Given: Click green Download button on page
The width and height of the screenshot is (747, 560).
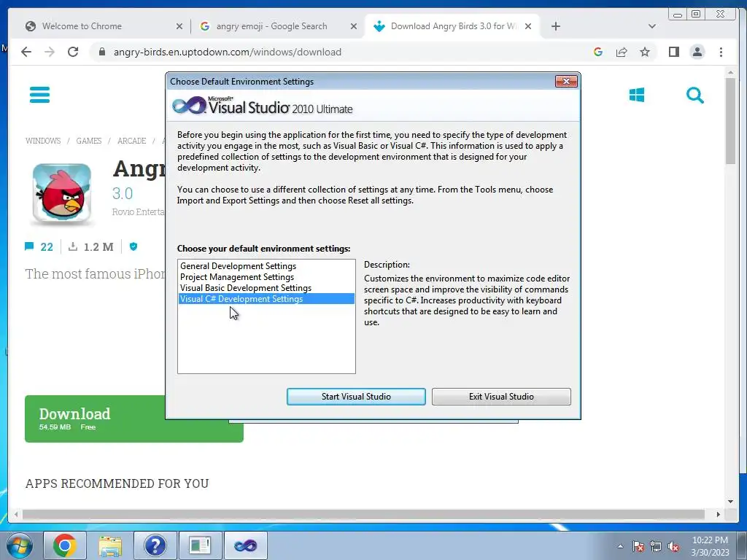Looking at the screenshot, I should coord(134,419).
